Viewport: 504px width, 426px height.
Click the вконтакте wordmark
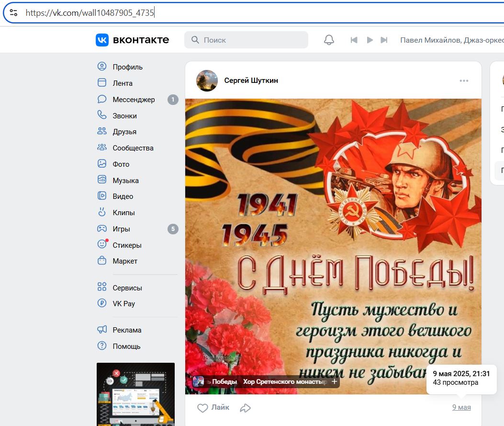click(x=141, y=40)
